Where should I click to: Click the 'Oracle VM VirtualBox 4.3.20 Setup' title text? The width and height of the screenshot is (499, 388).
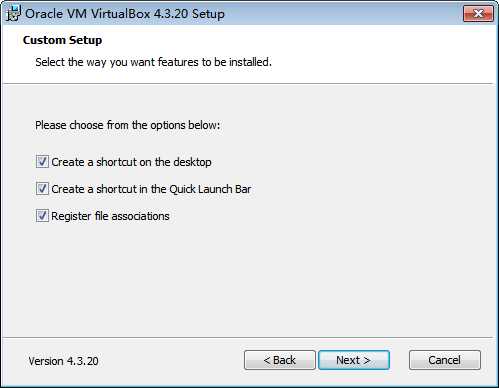click(x=125, y=14)
